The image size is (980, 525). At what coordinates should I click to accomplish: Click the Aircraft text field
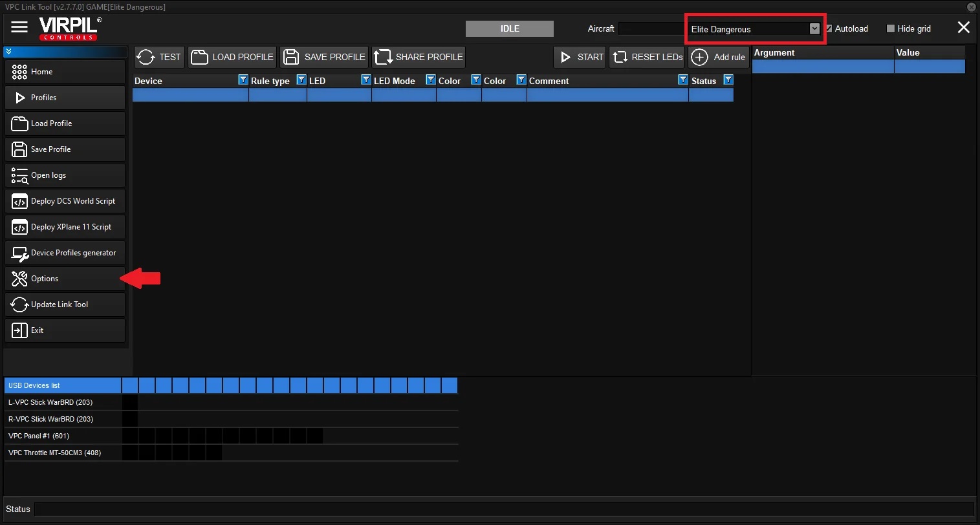pos(651,28)
